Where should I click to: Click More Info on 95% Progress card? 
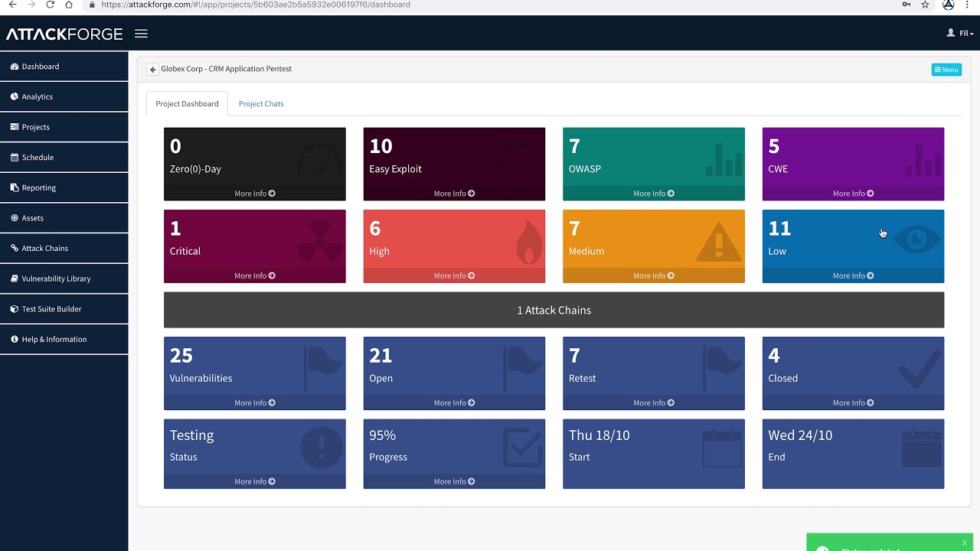coord(454,481)
